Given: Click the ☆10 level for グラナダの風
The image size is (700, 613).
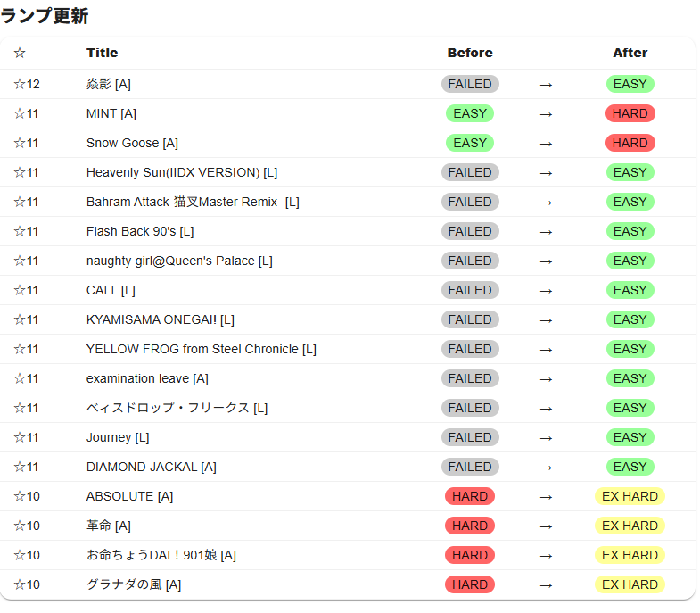Looking at the screenshot, I should click(27, 584).
